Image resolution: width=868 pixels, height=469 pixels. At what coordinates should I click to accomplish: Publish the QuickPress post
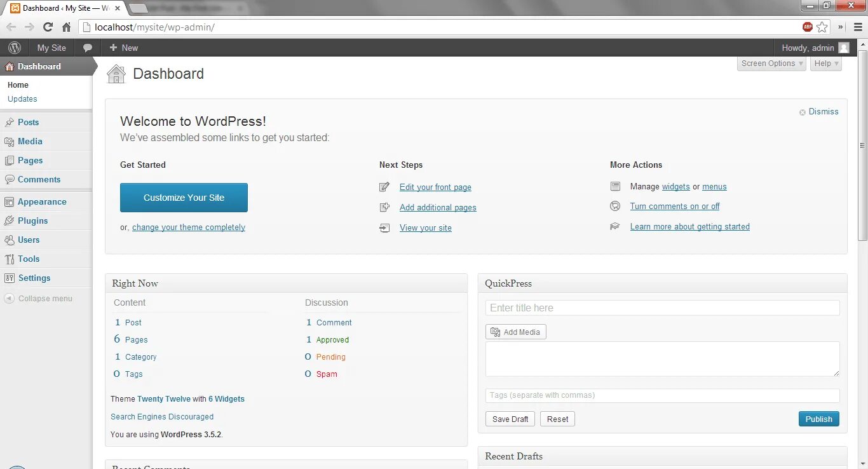pos(818,419)
